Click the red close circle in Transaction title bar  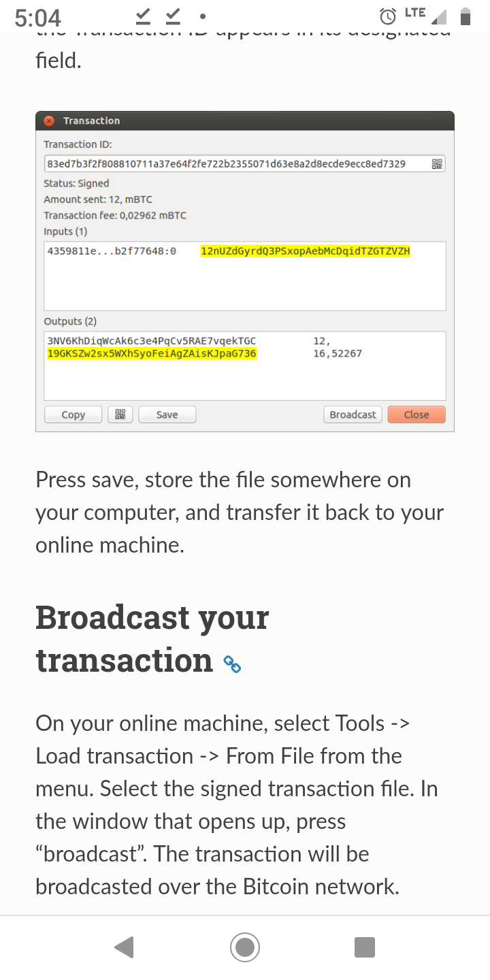tap(49, 120)
